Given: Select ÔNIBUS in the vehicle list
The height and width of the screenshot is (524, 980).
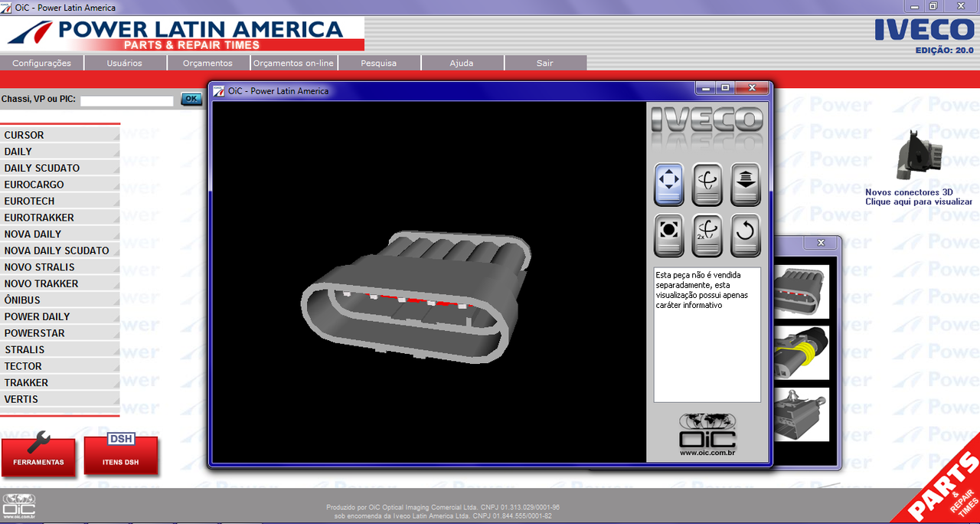Looking at the screenshot, I should 60,300.
